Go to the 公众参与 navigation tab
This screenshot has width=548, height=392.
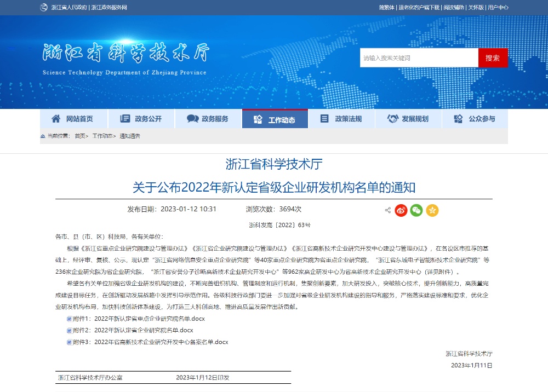[475, 119]
